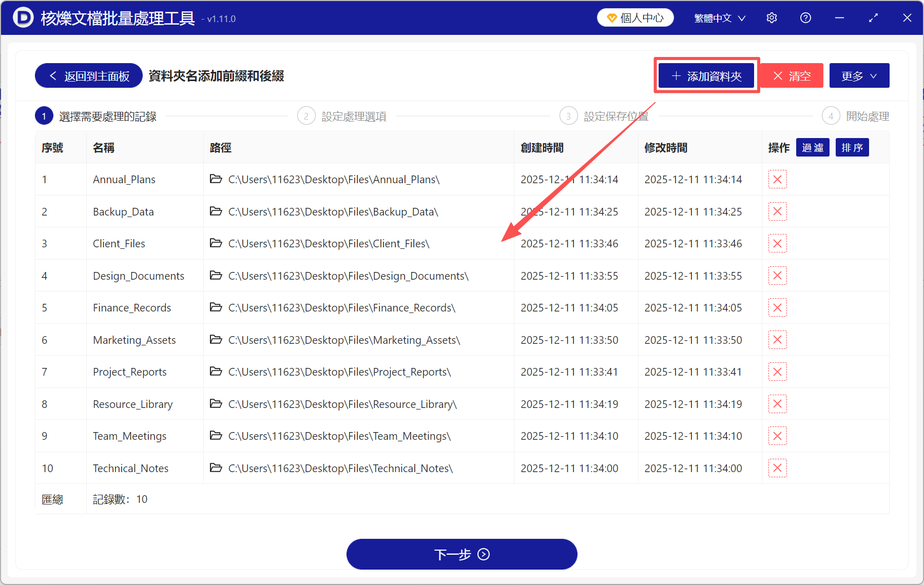Click the X icon inside the 清空 button

click(x=778, y=75)
